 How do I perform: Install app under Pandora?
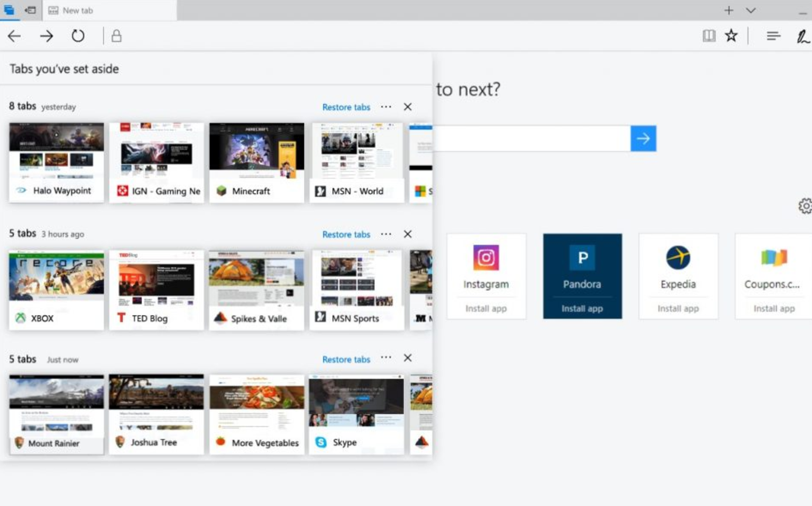(582, 308)
